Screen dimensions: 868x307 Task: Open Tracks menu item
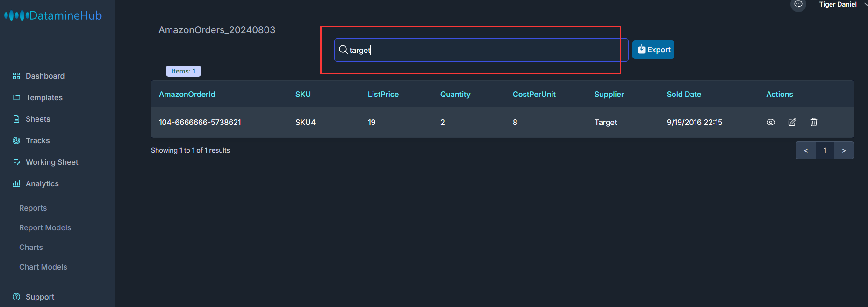(x=37, y=140)
